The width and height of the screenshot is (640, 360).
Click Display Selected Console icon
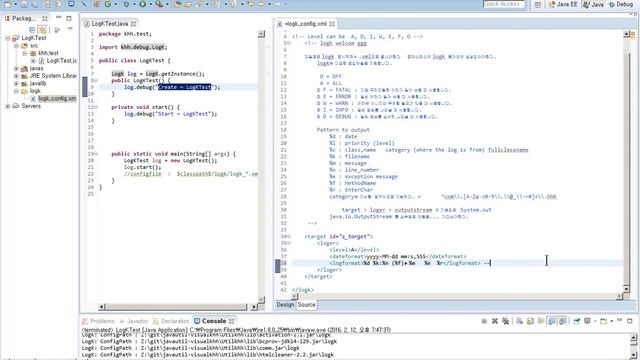coord(587,321)
